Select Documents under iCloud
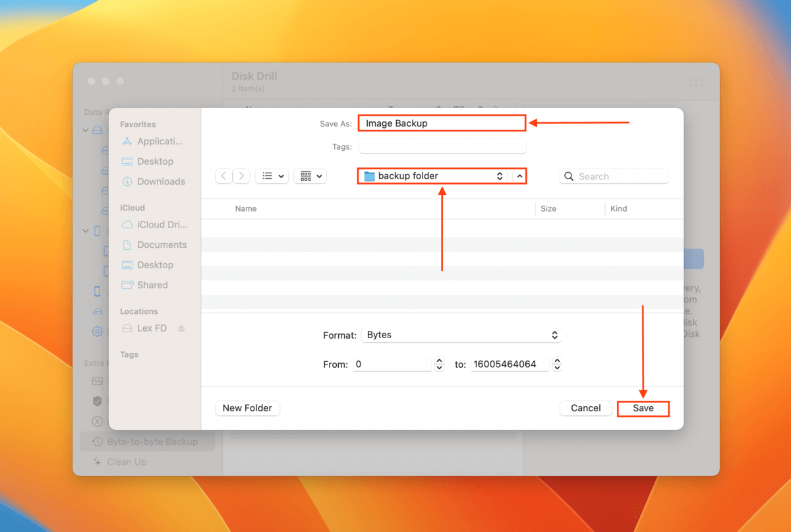This screenshot has width=791, height=532. [x=154, y=245]
